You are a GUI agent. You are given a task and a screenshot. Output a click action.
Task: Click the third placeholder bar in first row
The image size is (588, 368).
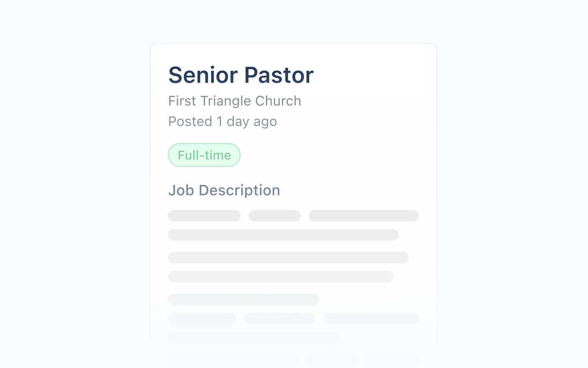click(x=364, y=215)
